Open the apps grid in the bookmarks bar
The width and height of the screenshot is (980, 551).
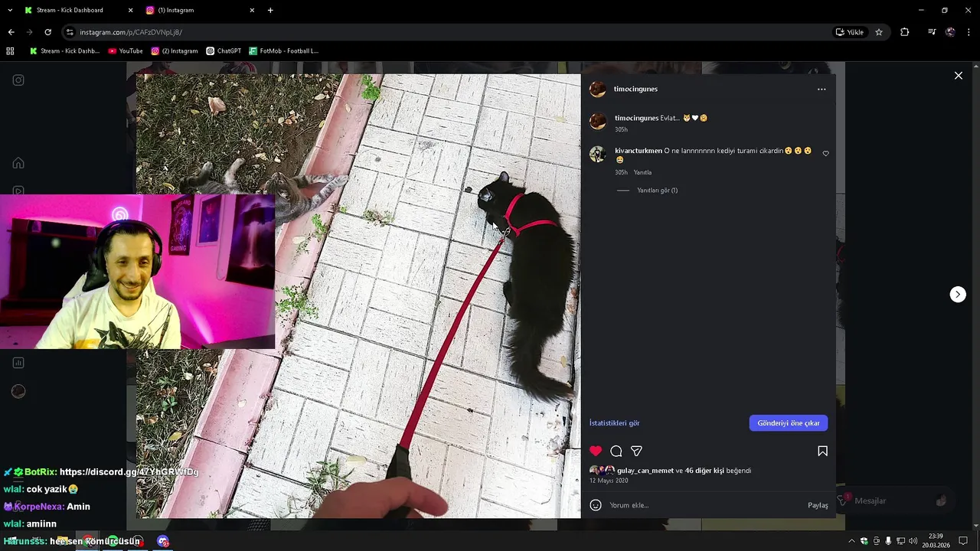click(10, 51)
